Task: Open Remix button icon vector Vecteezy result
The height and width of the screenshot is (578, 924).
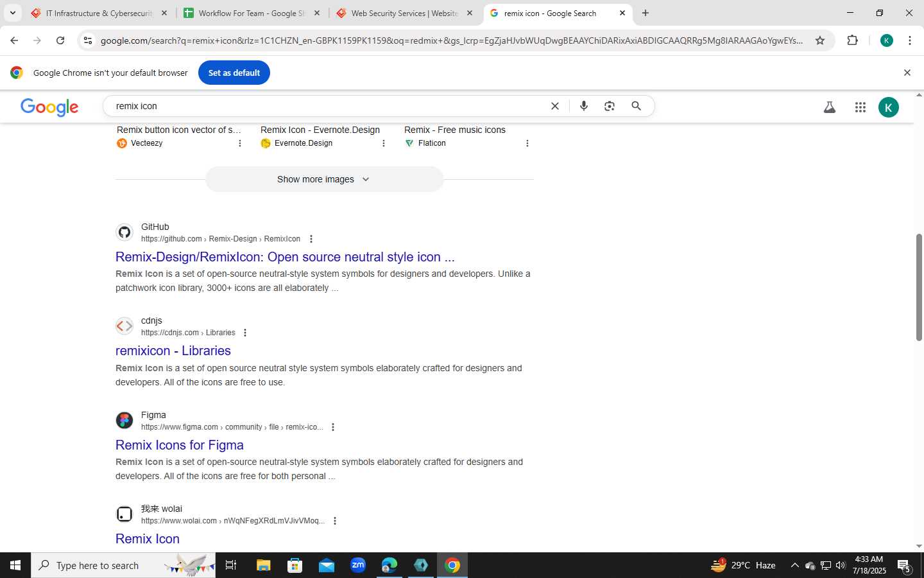Action: point(179,130)
